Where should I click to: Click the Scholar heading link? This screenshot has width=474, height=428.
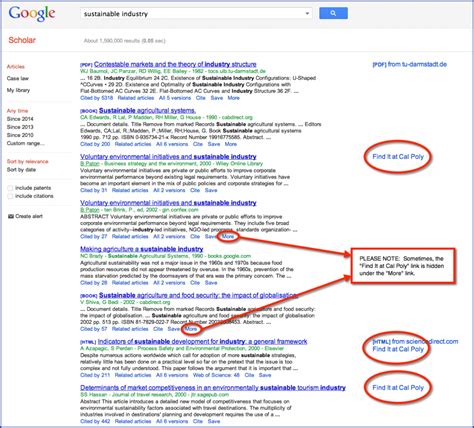pyautogui.click(x=22, y=40)
